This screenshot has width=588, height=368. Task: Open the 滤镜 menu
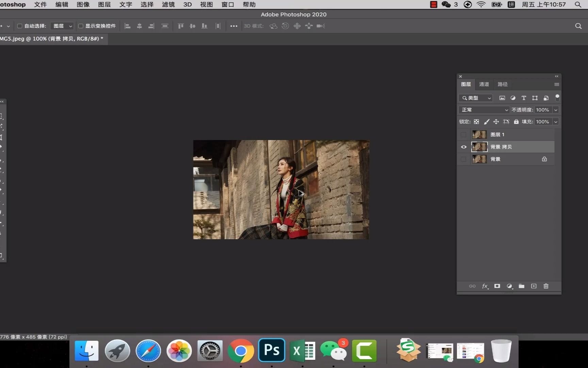point(168,4)
